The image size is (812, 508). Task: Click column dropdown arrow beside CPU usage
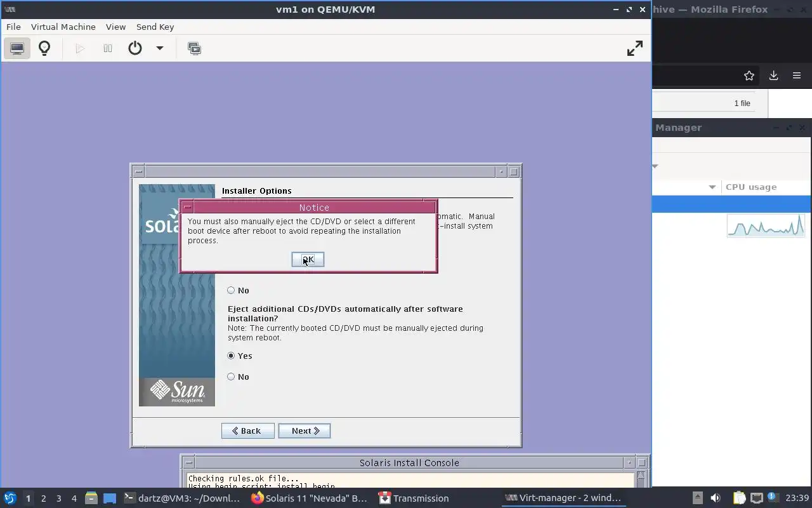pos(712,187)
